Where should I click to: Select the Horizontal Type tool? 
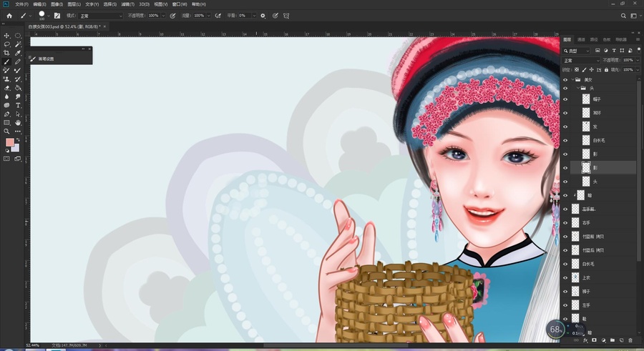tap(18, 106)
